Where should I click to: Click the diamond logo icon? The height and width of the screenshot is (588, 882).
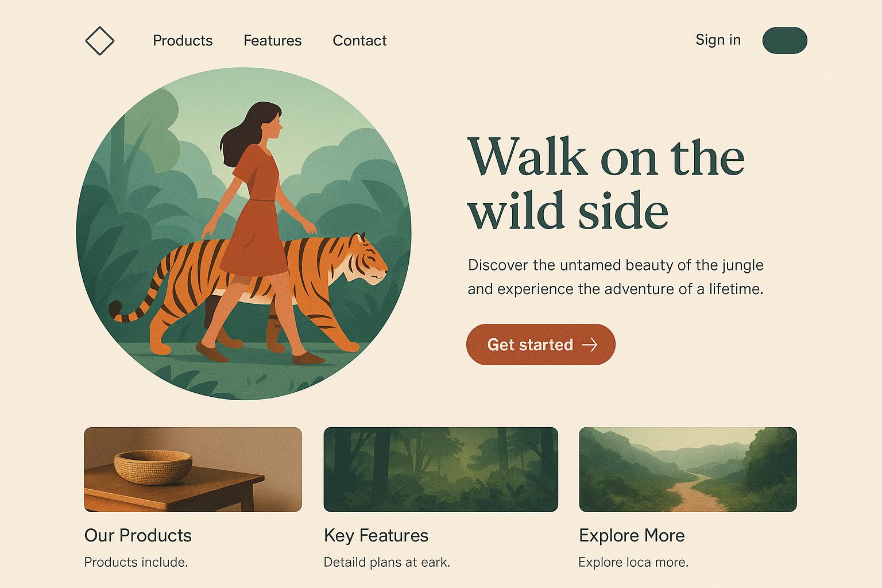[x=100, y=41]
